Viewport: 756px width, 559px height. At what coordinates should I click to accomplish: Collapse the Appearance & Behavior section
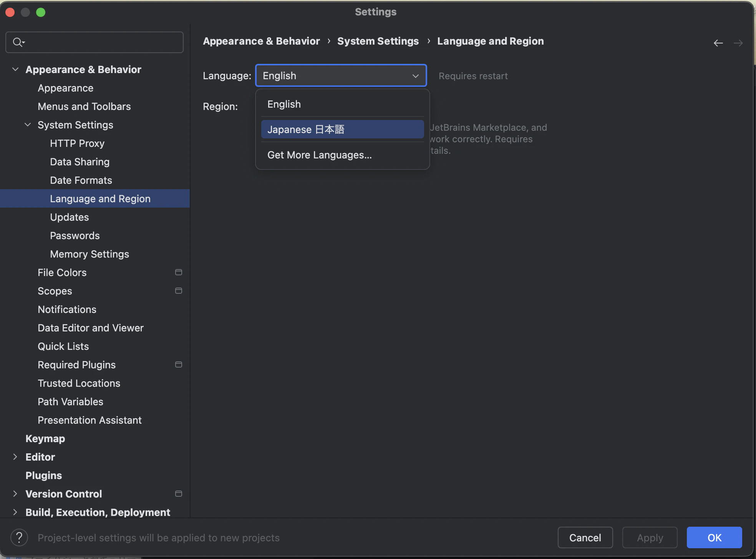click(15, 70)
